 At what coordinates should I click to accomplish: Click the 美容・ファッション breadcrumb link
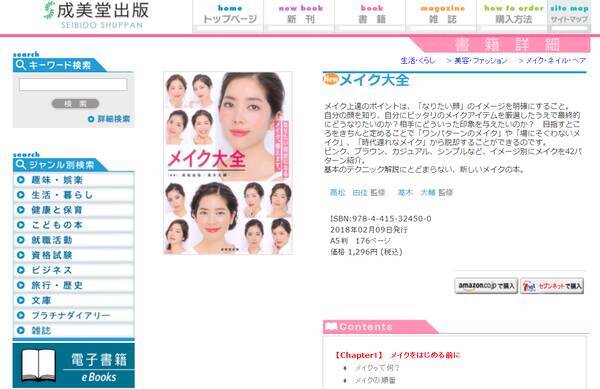(x=481, y=60)
